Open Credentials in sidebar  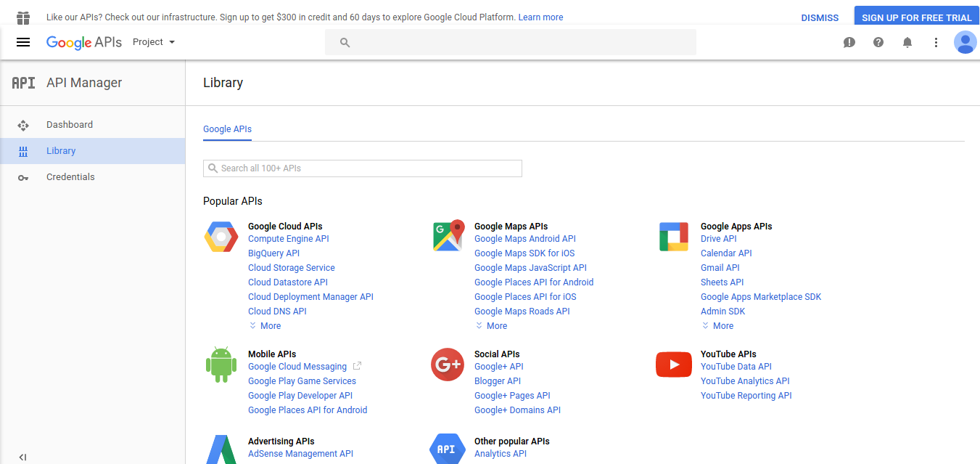70,177
